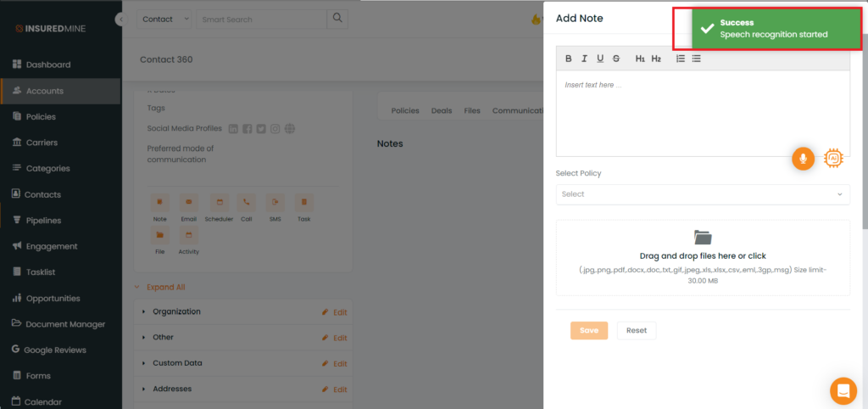Toggle italic formatting in note editor
Viewport: 868px width, 409px height.
point(584,59)
